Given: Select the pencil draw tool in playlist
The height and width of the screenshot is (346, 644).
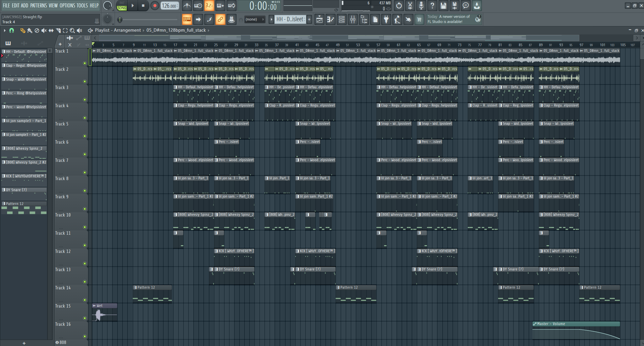Looking at the screenshot, I should point(23,30).
